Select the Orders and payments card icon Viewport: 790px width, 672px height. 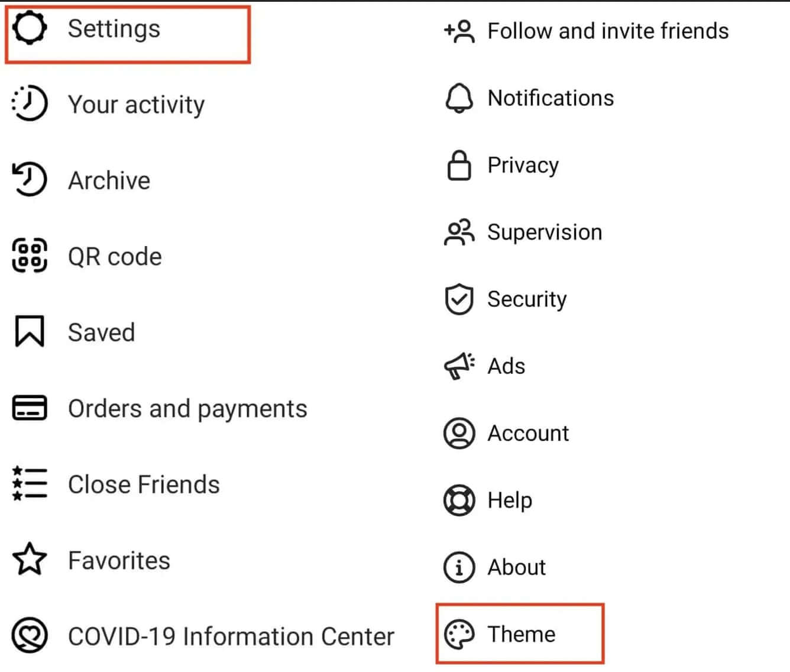[x=29, y=408]
